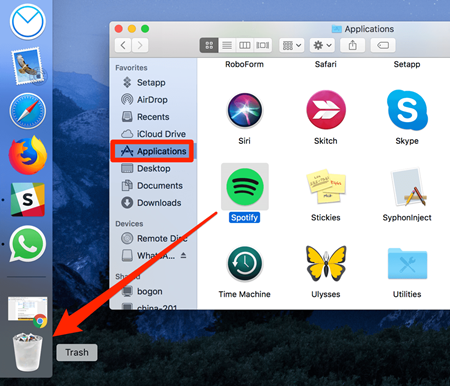The height and width of the screenshot is (386, 450).
Task: Select the SyphonInject app icon
Action: tap(407, 187)
